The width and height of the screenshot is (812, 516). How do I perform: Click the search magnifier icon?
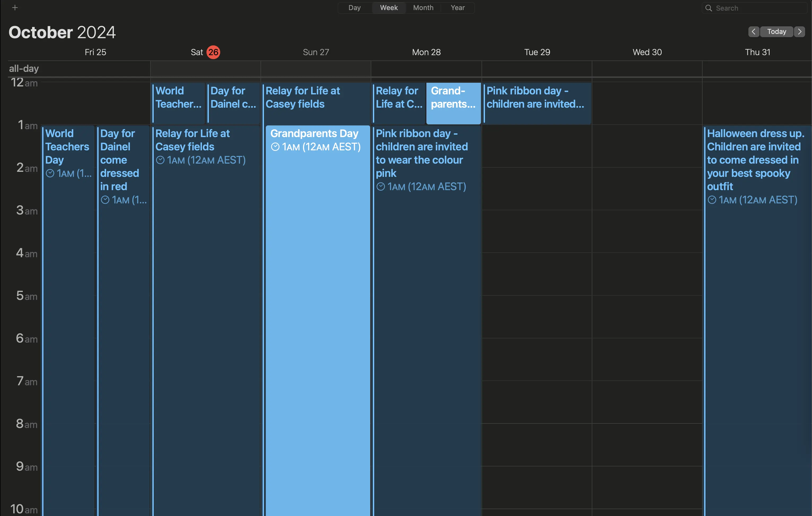(x=708, y=8)
